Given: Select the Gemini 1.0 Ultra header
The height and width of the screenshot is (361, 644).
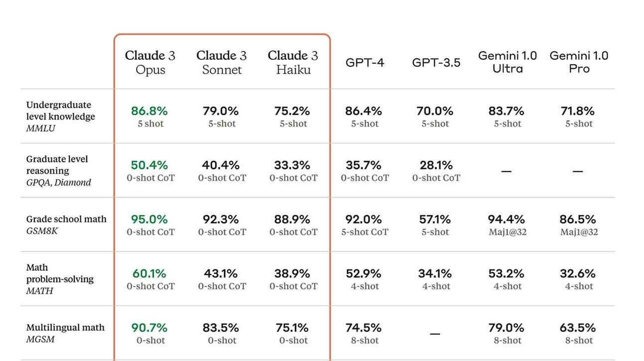Looking at the screenshot, I should click(x=507, y=62).
